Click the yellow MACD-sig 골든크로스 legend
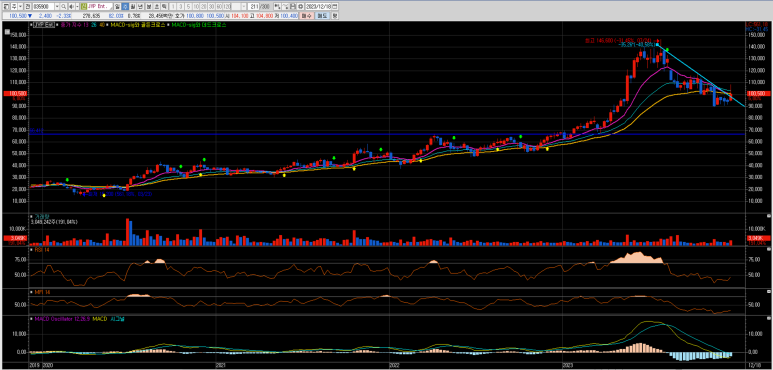Screen dimensions: 773x370 [137, 24]
